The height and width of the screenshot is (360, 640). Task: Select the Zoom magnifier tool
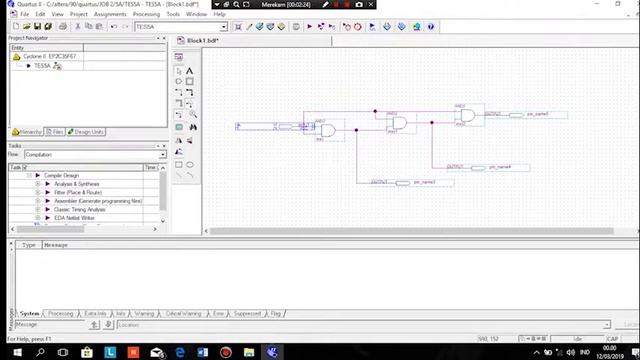pos(193,115)
